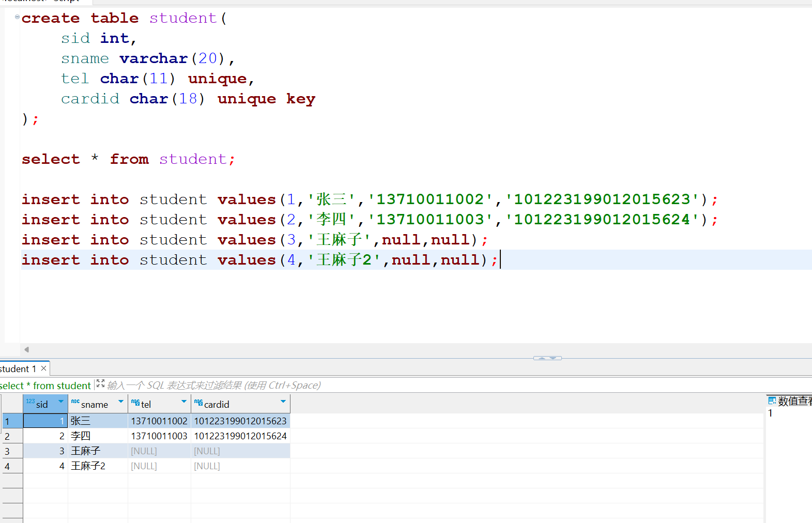Image resolution: width=812 pixels, height=523 pixels.
Task: Click the editor horizontal scrollbar left arrow
Action: (26, 349)
